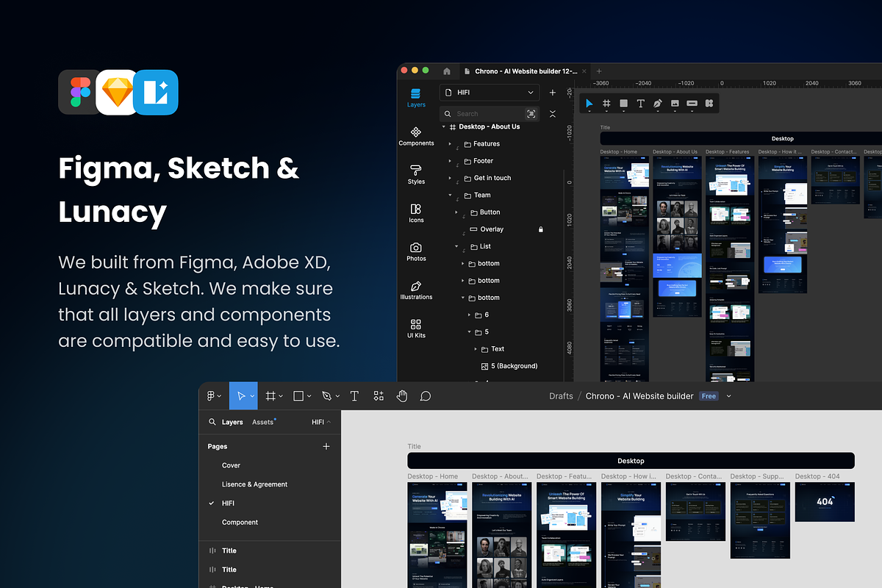The image size is (882, 588).
Task: Open the Cover page in Figma
Action: (x=231, y=465)
